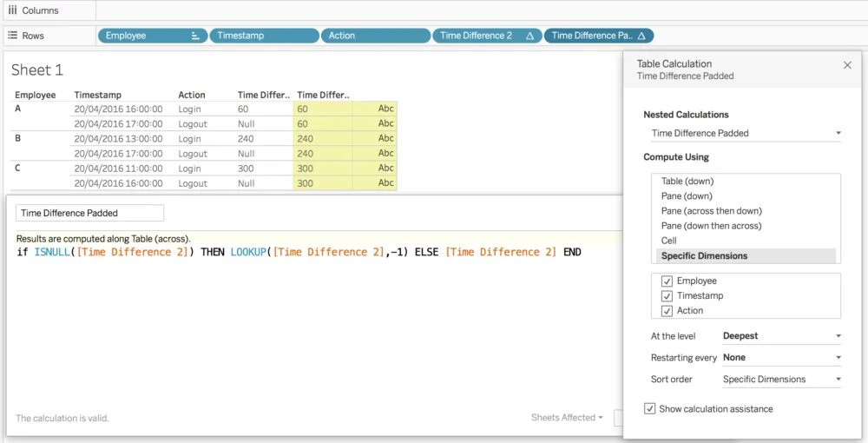Click Employee B row label
This screenshot has width=868, height=443.
[x=17, y=138]
